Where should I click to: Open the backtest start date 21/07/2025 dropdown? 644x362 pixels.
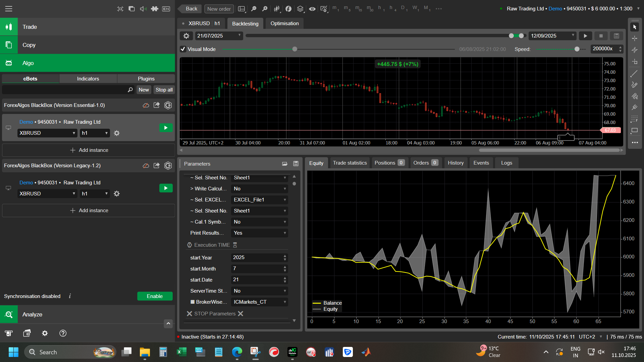(x=219, y=36)
